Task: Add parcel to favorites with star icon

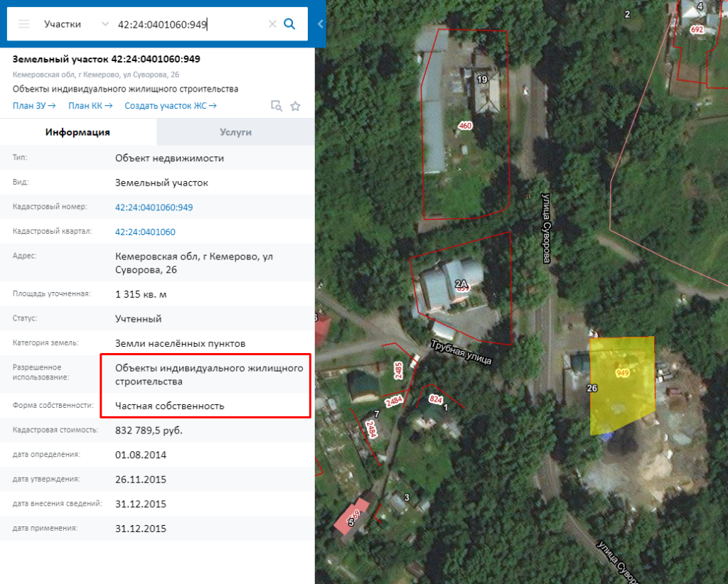Action: pos(296,107)
